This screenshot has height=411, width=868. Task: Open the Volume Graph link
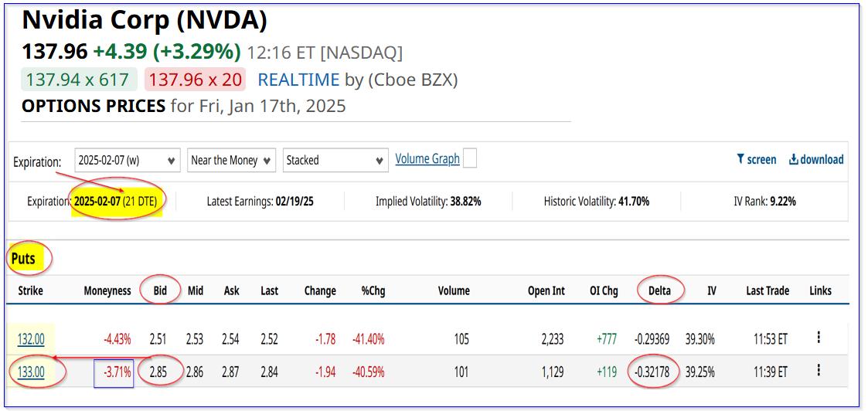coord(427,158)
